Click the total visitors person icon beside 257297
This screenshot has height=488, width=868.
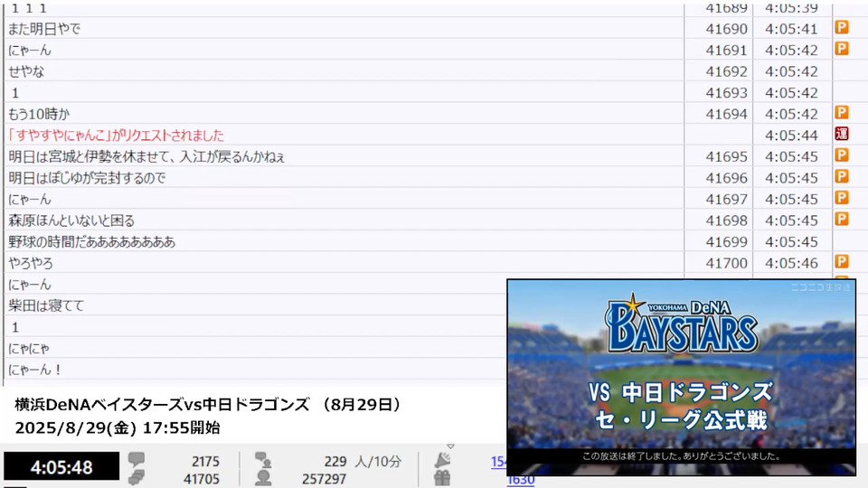263,477
